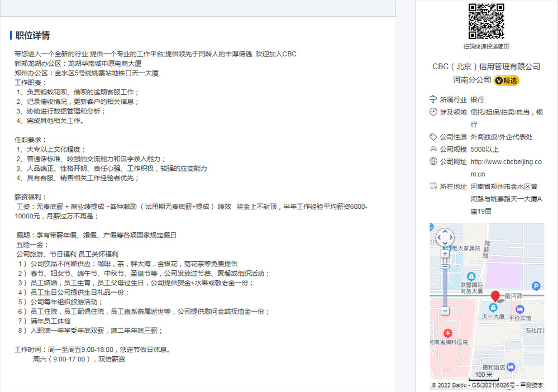This screenshot has height=392, width=558.
Task: Click the 所在地址 map icon
Action: pyautogui.click(x=433, y=187)
